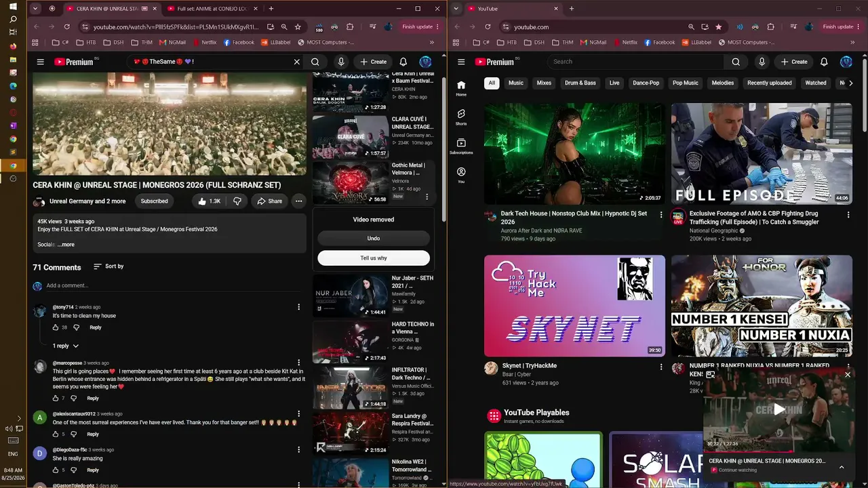Dislike the CERA KHIN video
868x488 pixels.
[x=237, y=201]
